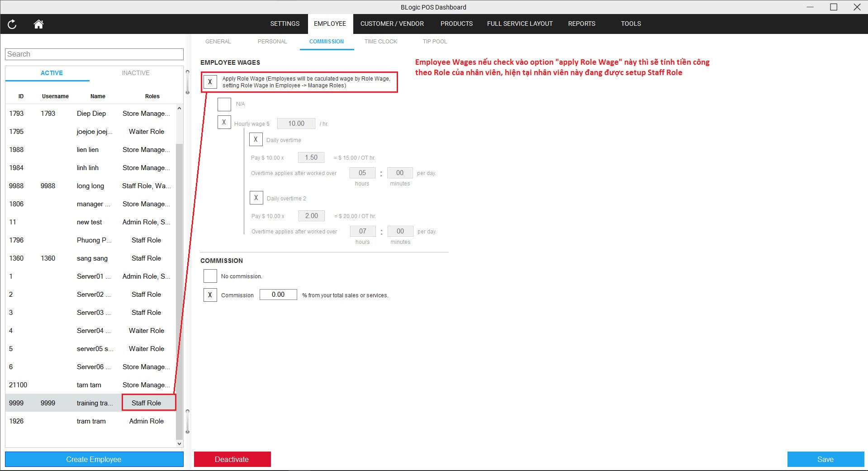Check the No commission option
Image resolution: width=868 pixels, height=471 pixels.
tap(210, 276)
